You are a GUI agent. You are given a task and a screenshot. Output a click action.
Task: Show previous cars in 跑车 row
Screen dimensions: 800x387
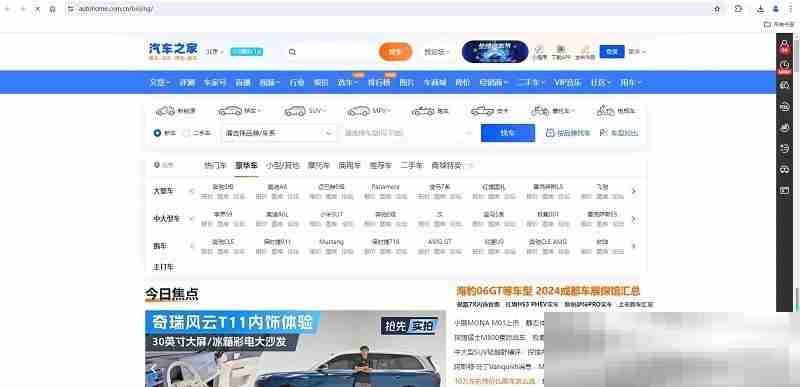(192, 246)
